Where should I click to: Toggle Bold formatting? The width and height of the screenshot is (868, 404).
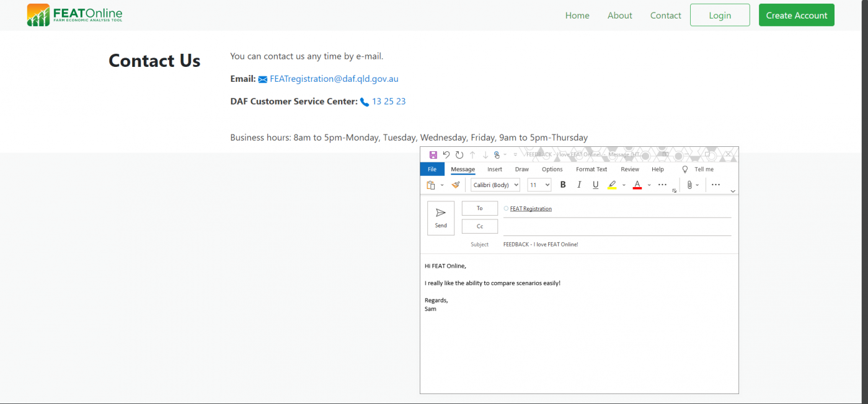coord(563,185)
